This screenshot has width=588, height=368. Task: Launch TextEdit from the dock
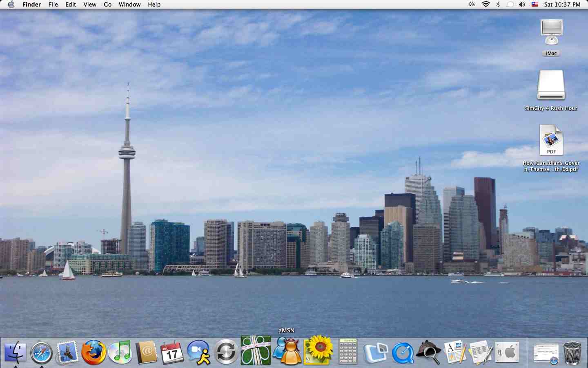tap(481, 352)
